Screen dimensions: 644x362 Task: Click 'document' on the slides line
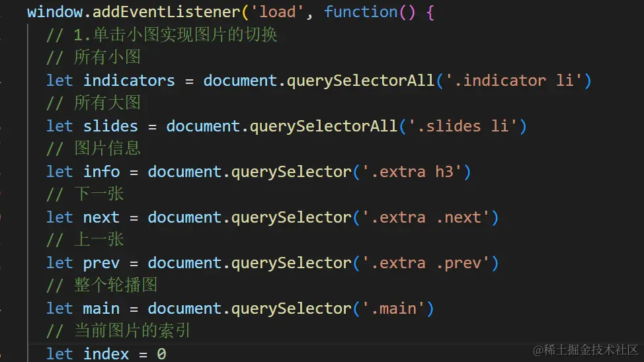pyautogui.click(x=203, y=126)
